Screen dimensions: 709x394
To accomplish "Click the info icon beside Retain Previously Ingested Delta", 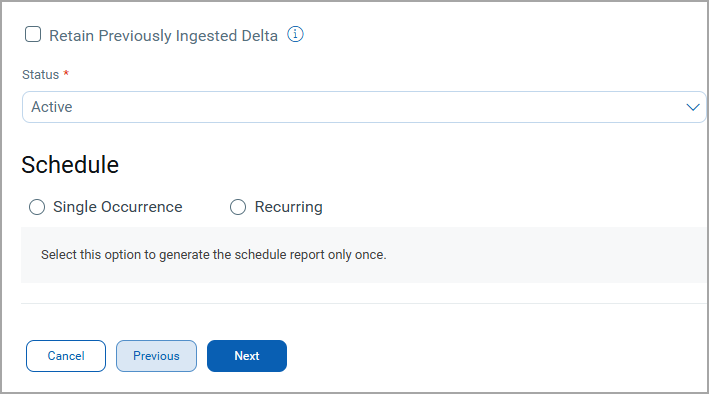I will tap(295, 34).
